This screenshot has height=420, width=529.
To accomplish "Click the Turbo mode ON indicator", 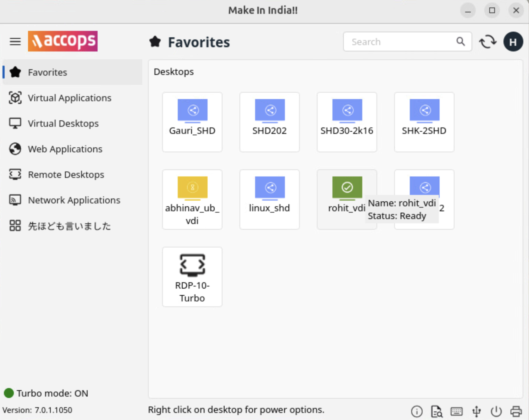I will [x=46, y=393].
